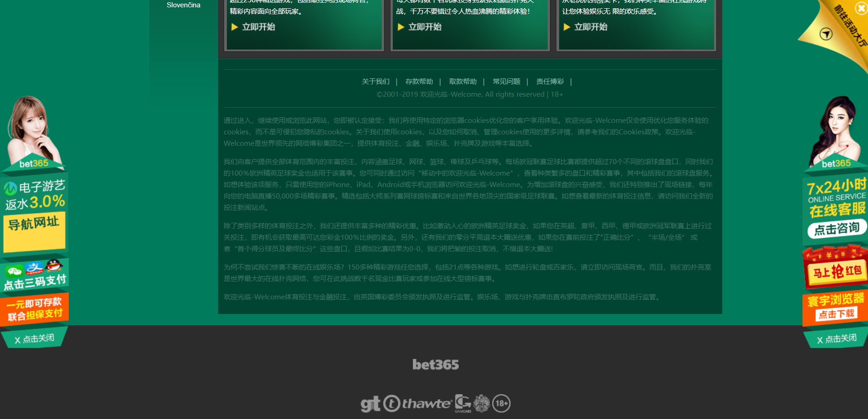Click the GamCare logo
This screenshot has height=419, width=868.
[463, 403]
